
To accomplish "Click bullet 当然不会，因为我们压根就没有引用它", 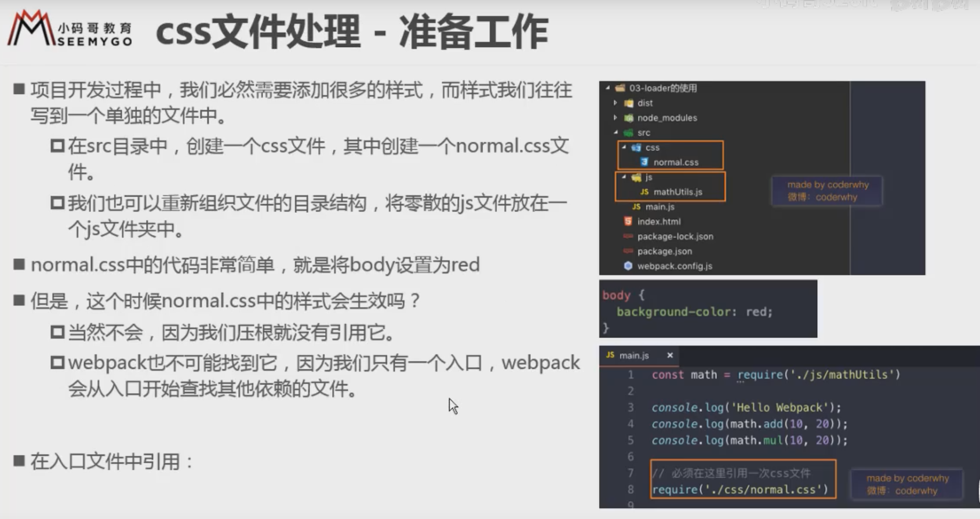I will (232, 332).
